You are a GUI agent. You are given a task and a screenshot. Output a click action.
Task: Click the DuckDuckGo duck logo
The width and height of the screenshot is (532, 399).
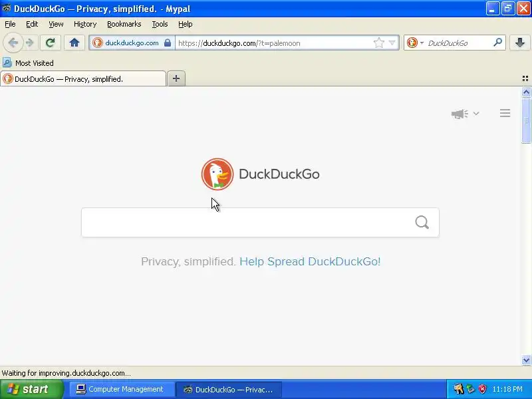(217, 174)
